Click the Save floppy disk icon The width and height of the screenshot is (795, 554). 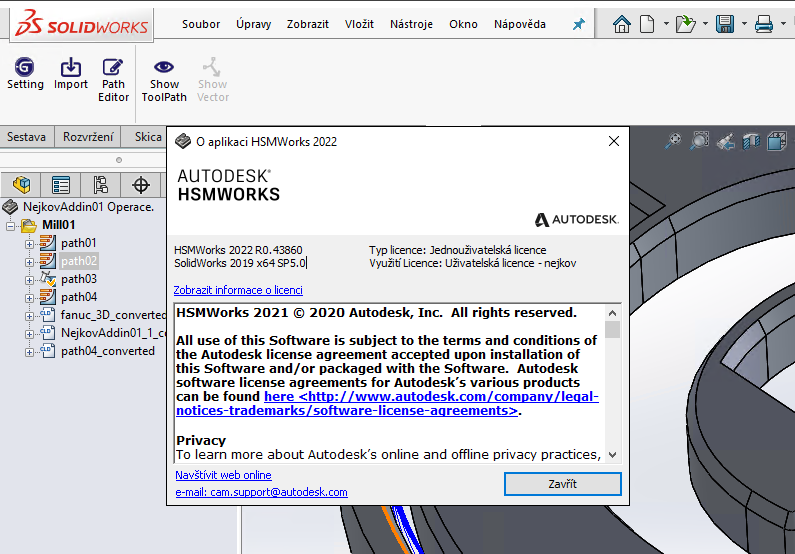coord(725,24)
